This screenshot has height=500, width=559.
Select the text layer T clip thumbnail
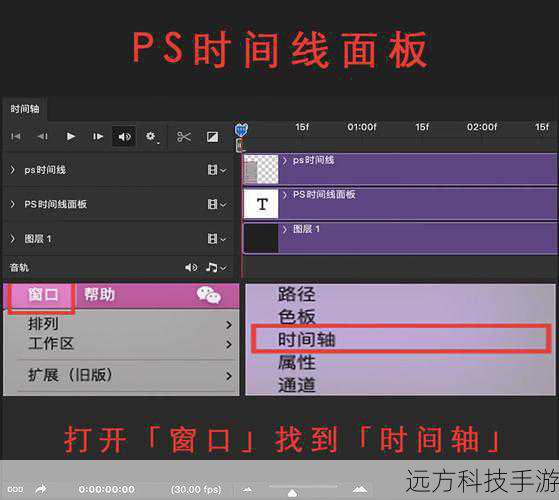click(261, 204)
